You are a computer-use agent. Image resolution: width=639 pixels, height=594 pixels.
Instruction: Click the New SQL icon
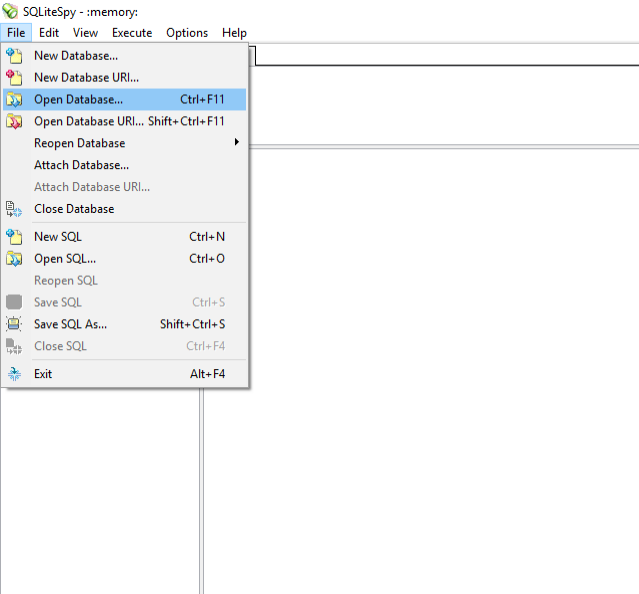14,237
